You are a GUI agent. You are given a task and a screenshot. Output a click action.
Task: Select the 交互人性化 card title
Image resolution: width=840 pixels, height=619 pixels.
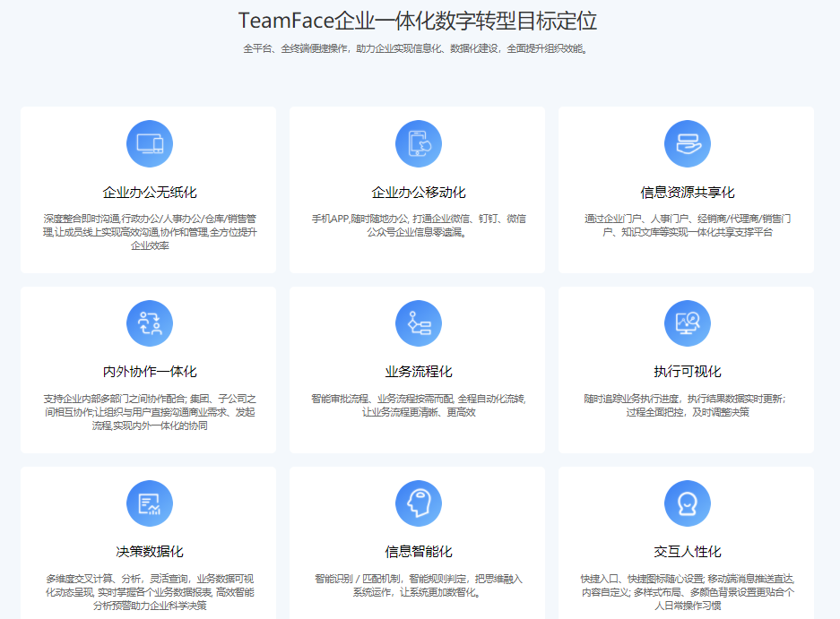point(688,552)
